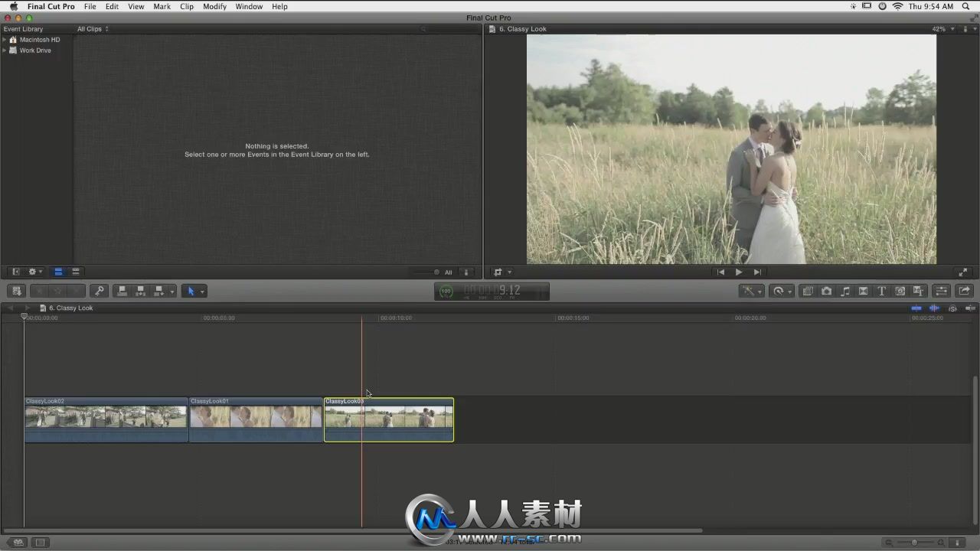Open the Photos browser camera icon
Viewport: 980px width, 551px height.
tap(826, 291)
